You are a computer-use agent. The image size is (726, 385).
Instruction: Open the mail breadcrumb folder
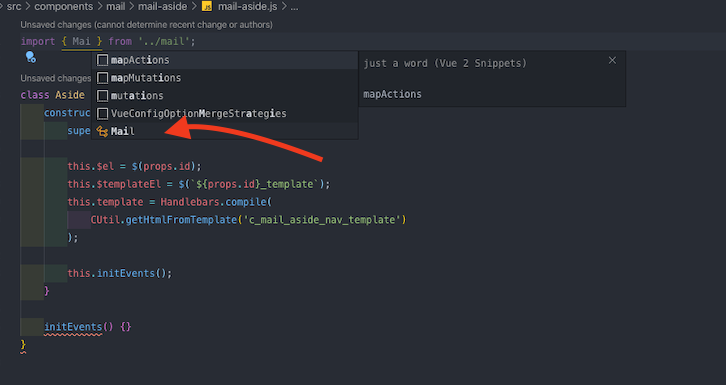pyautogui.click(x=116, y=6)
